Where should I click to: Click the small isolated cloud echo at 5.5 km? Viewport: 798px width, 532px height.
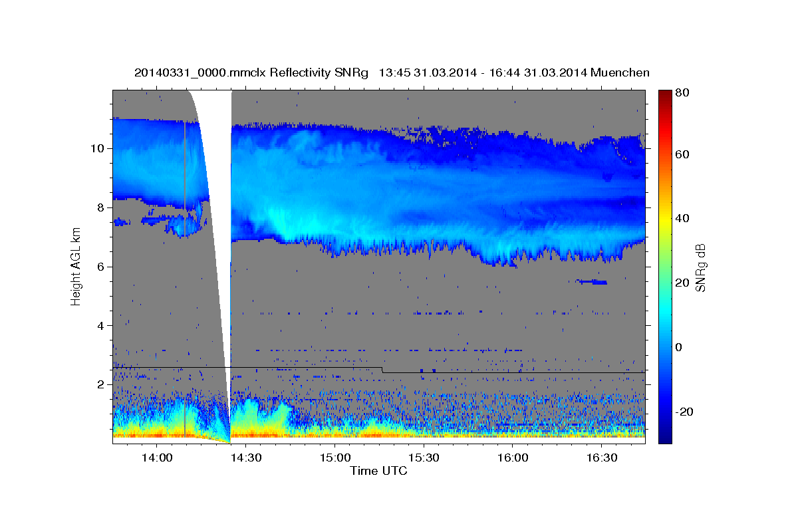click(x=592, y=282)
